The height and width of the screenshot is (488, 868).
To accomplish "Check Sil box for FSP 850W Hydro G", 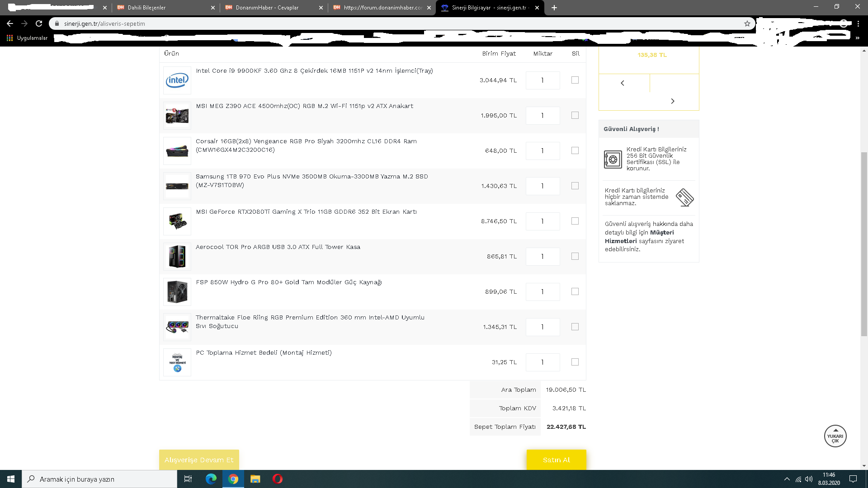I will pos(575,291).
